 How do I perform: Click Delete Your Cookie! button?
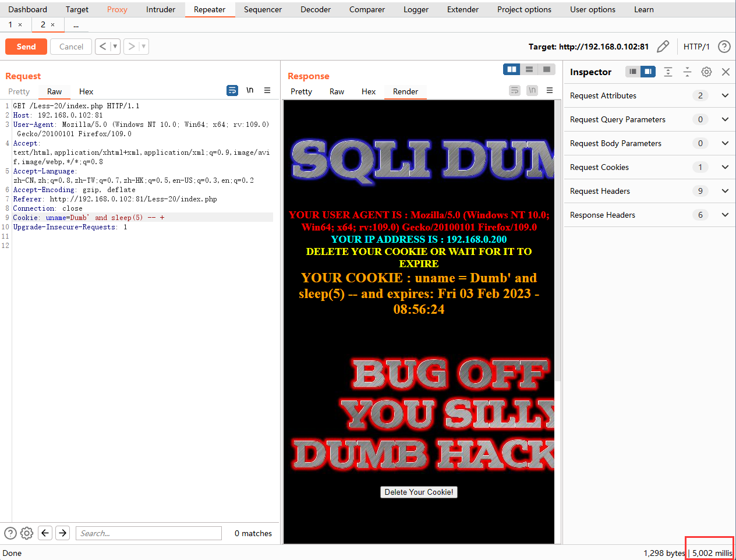[419, 492]
